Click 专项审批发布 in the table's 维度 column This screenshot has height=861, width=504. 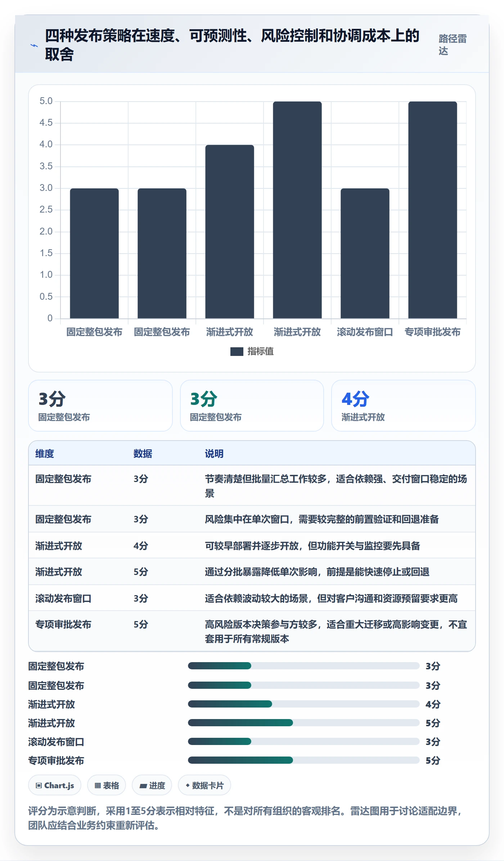tap(63, 624)
